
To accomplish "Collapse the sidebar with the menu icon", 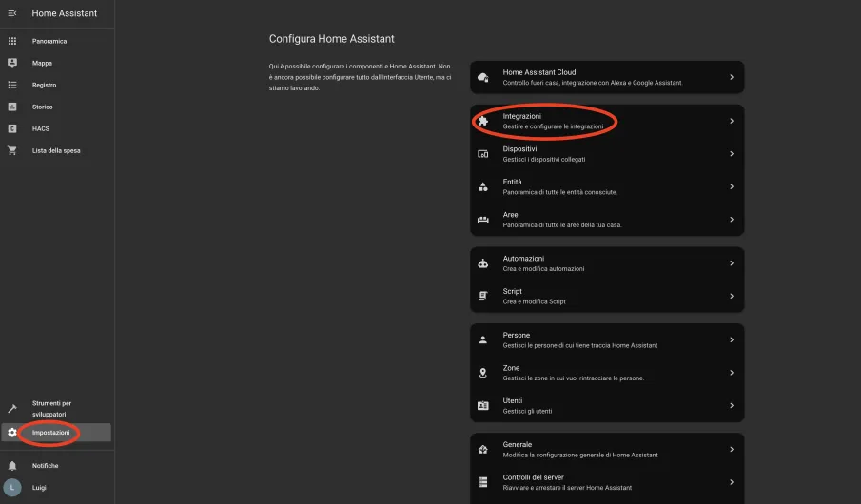I will coord(12,13).
